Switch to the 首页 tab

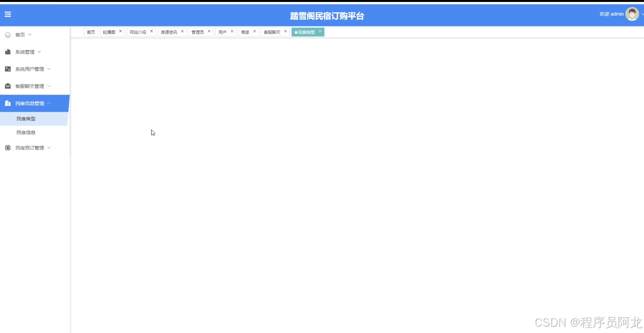pyautogui.click(x=91, y=32)
